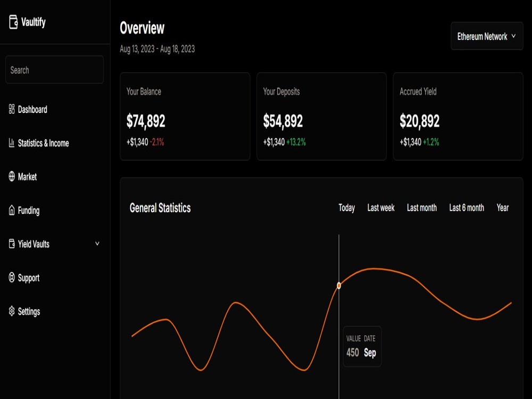Click the Market globe icon
The width and height of the screenshot is (532, 399).
(12, 177)
